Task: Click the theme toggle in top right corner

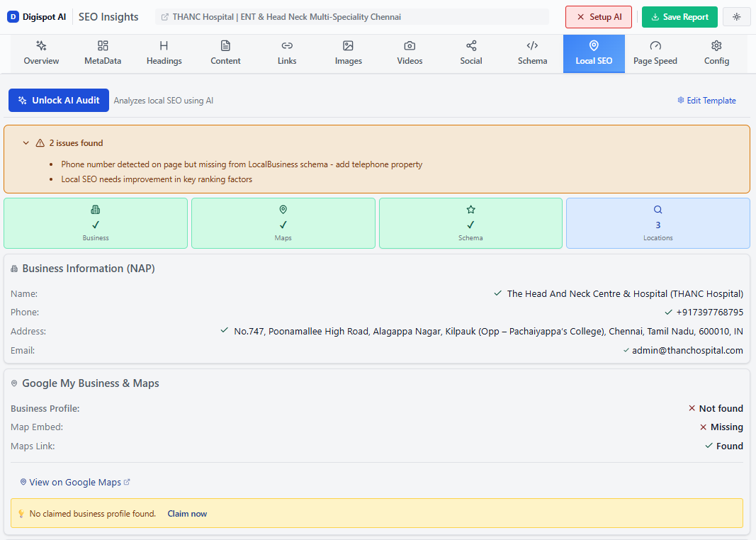Action: (x=737, y=16)
